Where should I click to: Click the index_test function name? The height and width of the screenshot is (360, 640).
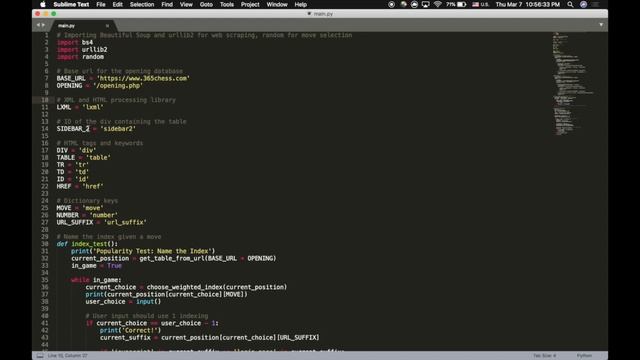89,244
